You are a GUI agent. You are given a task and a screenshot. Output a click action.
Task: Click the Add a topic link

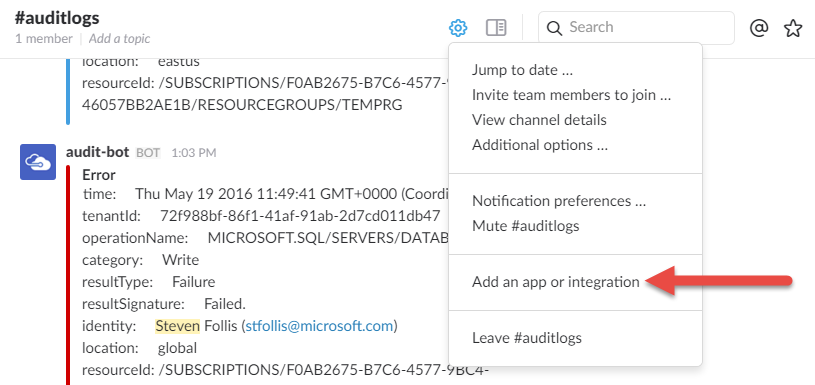120,39
